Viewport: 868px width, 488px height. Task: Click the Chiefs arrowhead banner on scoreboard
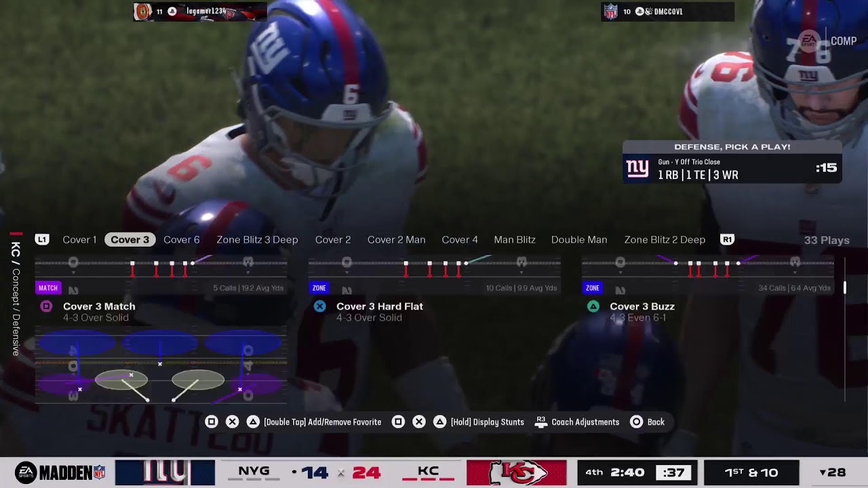pyautogui.click(x=516, y=472)
